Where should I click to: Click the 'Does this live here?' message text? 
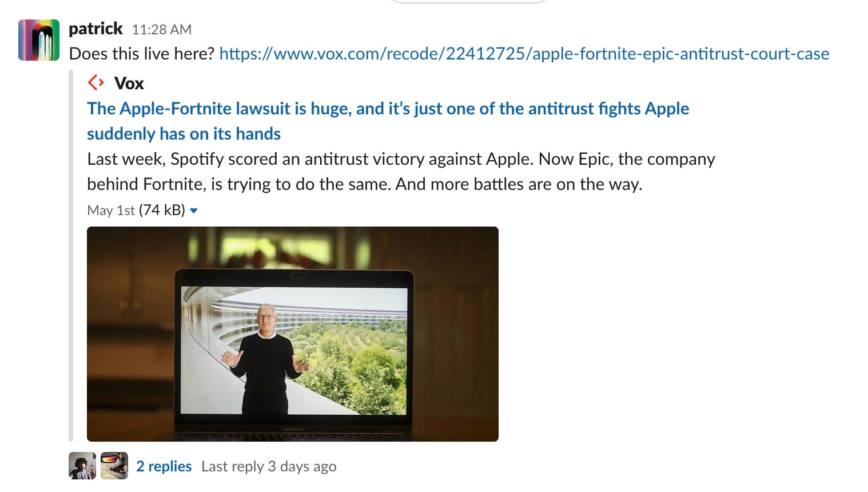[141, 54]
